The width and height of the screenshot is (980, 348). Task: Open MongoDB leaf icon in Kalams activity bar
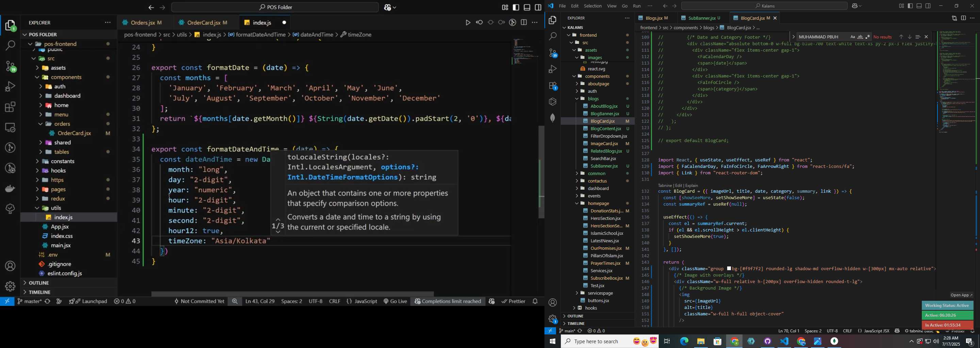pos(553,118)
